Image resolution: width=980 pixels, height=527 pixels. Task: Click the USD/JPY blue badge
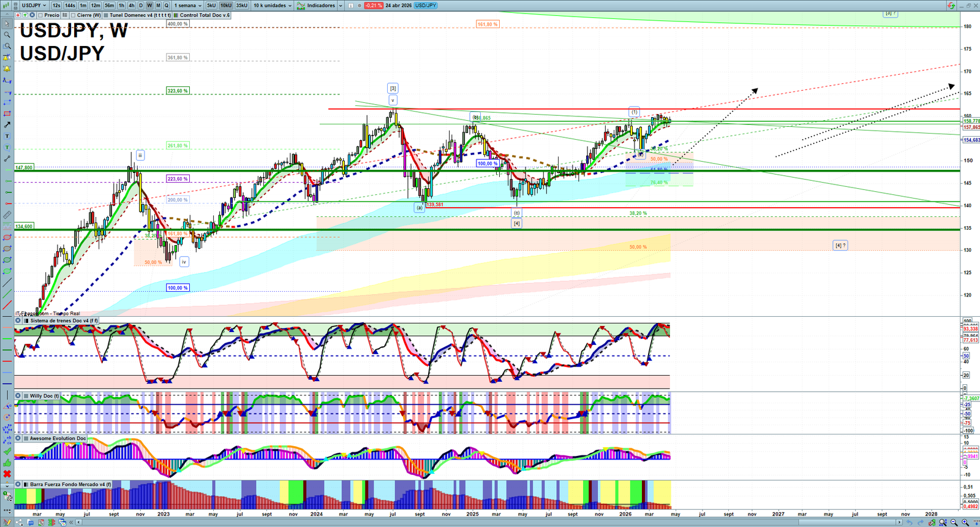tap(426, 6)
